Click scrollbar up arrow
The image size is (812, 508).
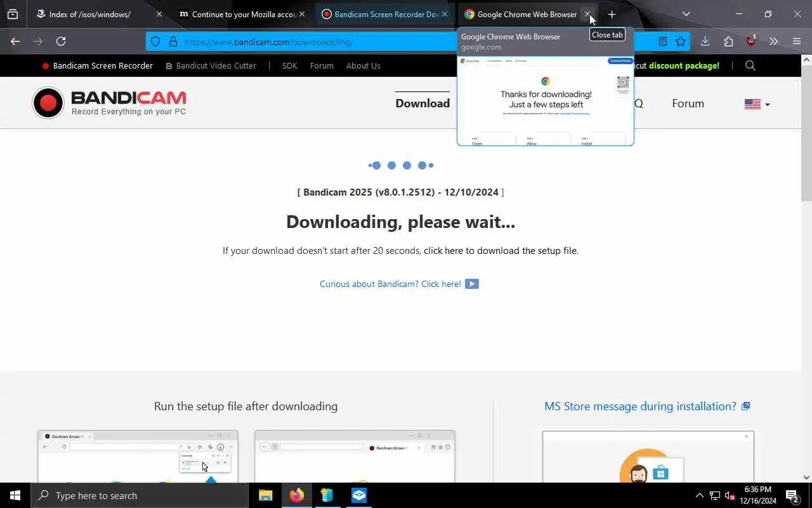click(x=806, y=60)
